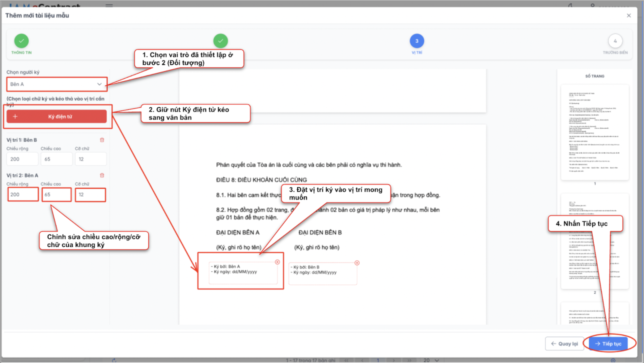Click dropdown chevron next to Bên A
The height and width of the screenshot is (363, 644).
[x=99, y=84]
